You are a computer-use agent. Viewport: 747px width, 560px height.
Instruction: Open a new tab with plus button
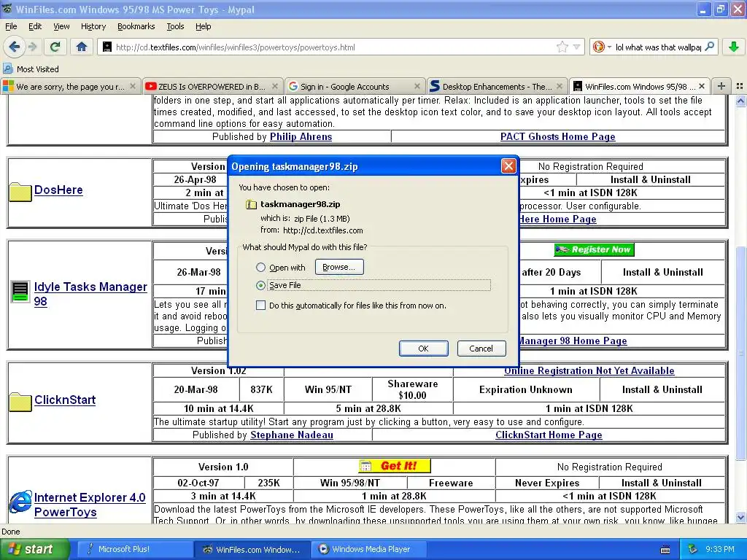click(x=721, y=86)
